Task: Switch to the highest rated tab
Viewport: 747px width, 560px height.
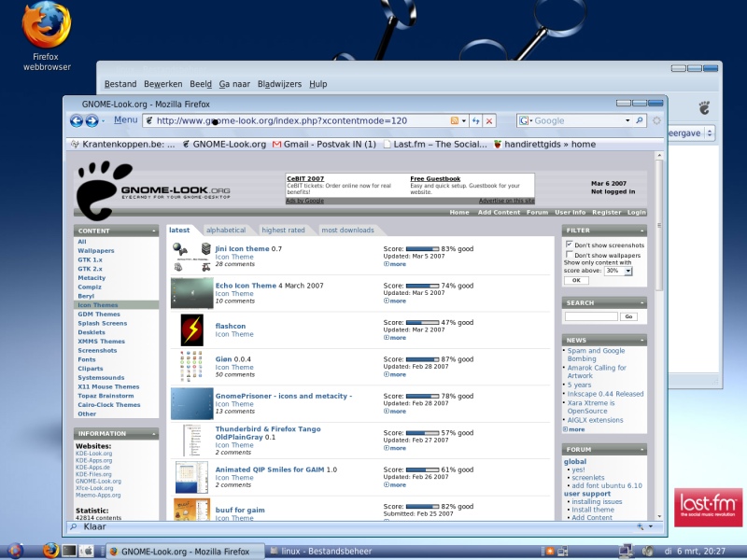Action: click(x=283, y=230)
